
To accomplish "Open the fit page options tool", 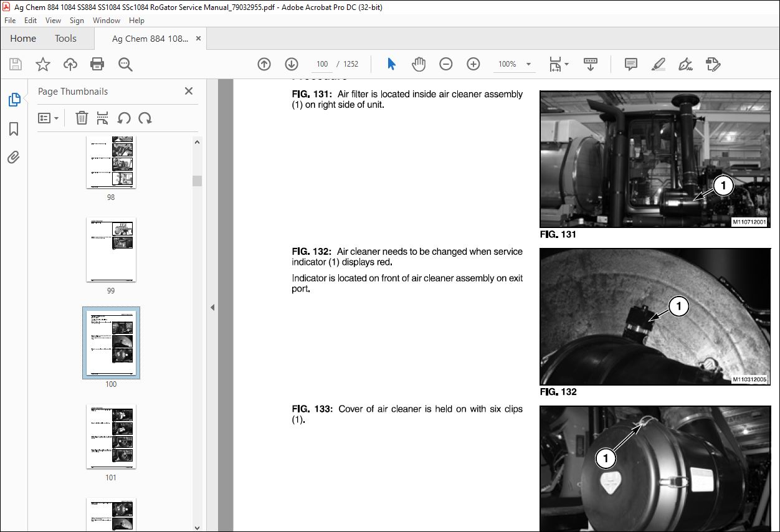I will click(x=558, y=64).
